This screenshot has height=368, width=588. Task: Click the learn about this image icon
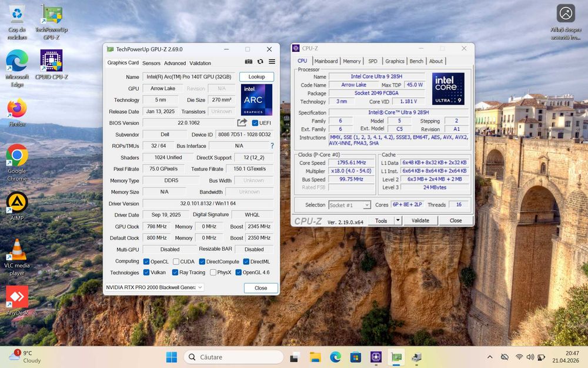566,22
